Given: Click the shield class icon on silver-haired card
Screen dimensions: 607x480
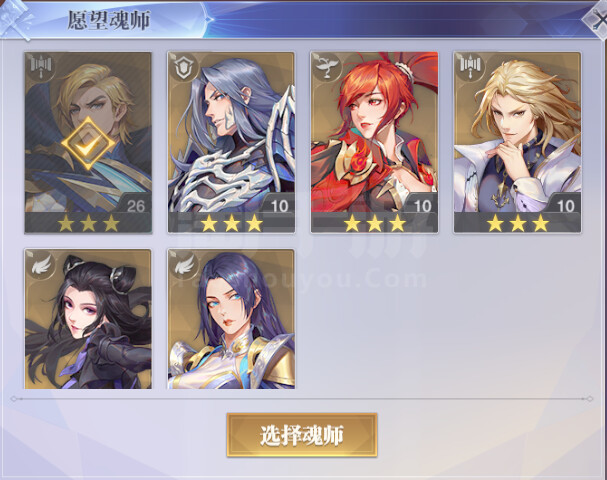Looking at the screenshot, I should pos(182,67).
